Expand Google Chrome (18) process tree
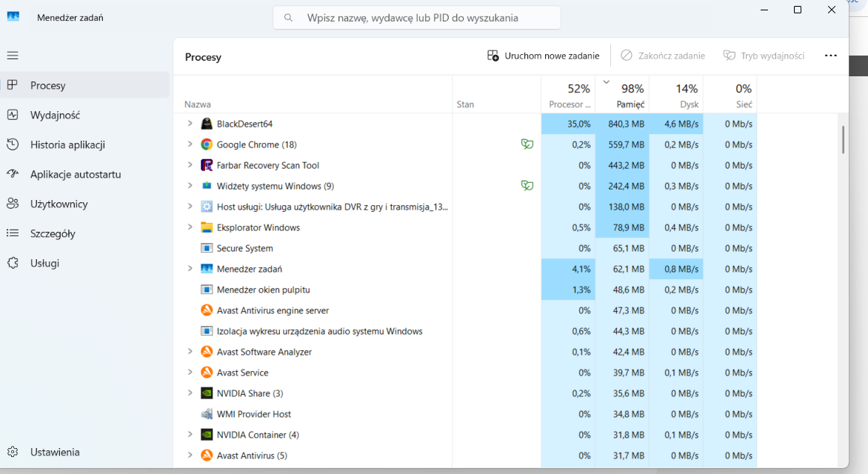 pos(190,144)
